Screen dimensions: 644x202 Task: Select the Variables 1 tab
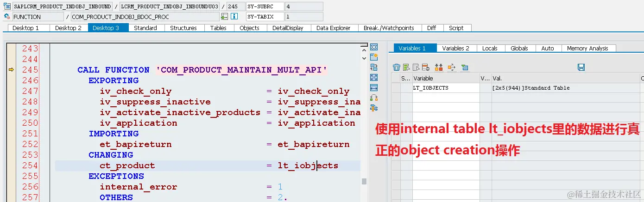tap(416, 48)
